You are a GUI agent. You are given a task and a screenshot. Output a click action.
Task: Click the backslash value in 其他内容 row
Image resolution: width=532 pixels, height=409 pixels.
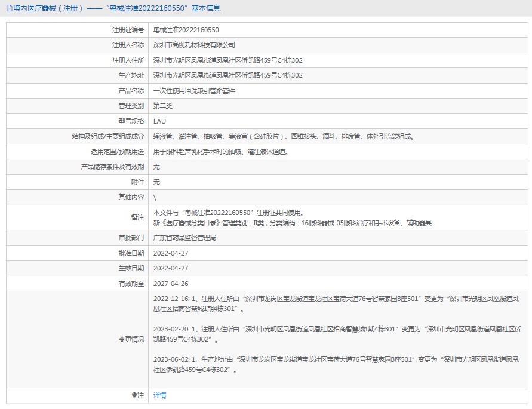[x=155, y=198]
